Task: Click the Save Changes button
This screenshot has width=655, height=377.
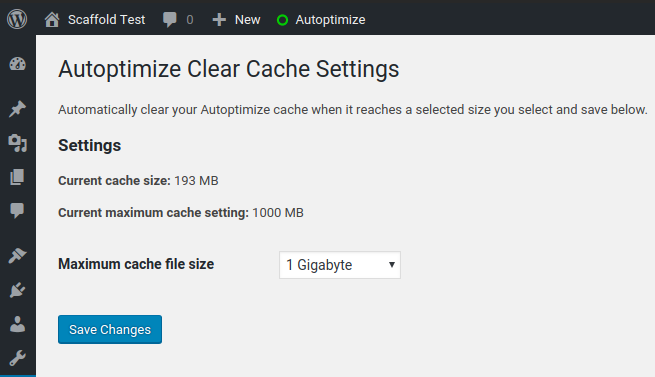Action: click(x=110, y=329)
